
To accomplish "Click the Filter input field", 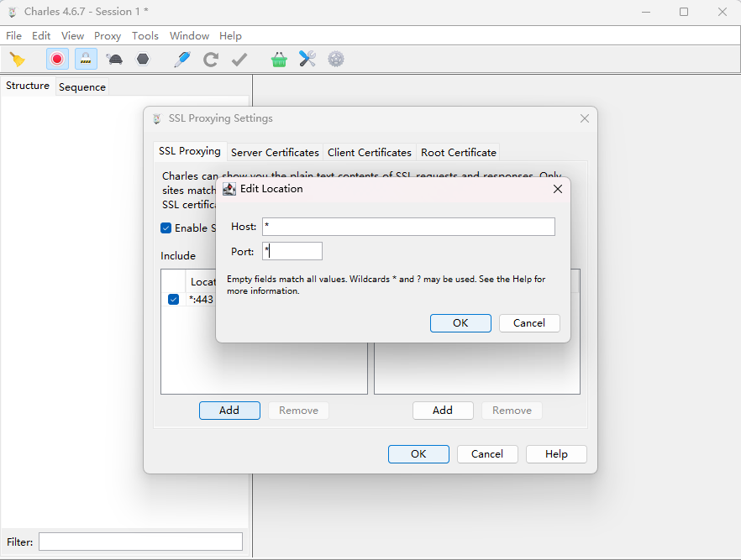I will point(140,542).
